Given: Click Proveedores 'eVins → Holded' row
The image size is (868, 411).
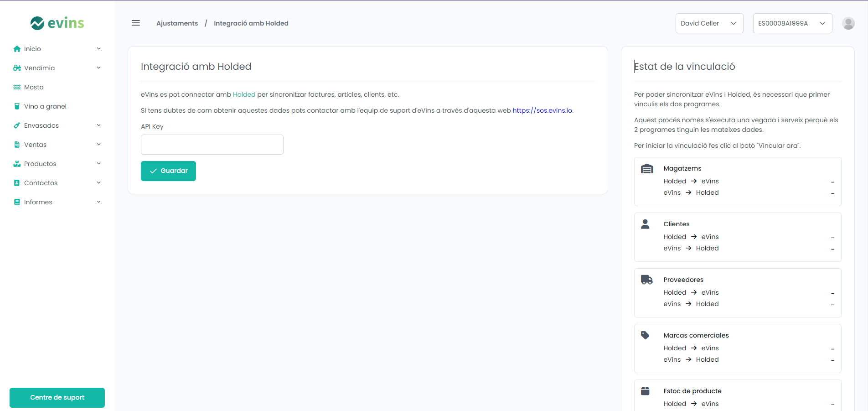Looking at the screenshot, I should pos(749,304).
